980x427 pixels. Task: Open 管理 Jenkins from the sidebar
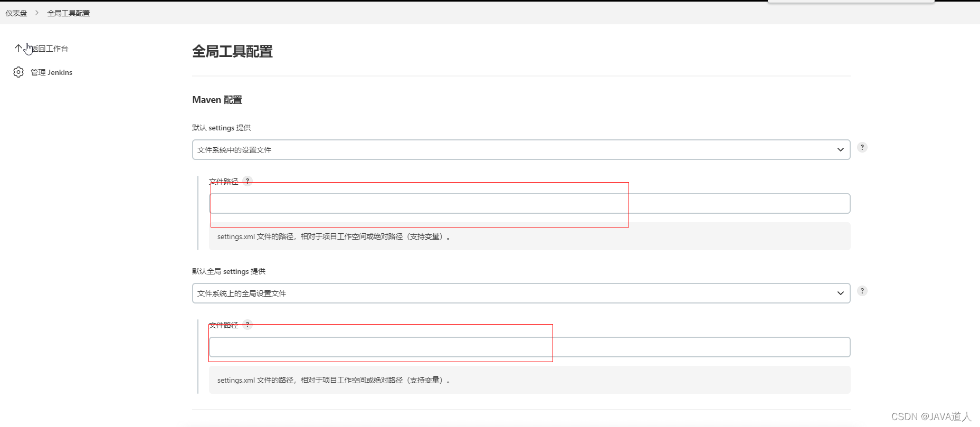coord(51,72)
